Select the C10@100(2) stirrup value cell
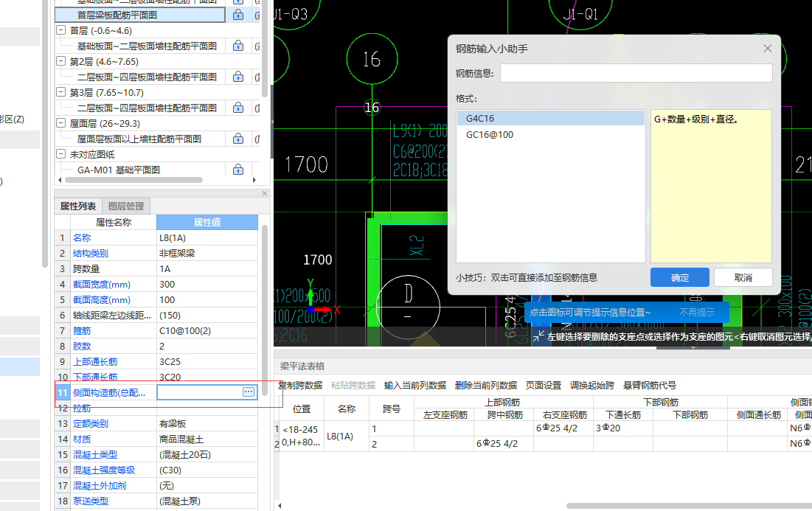 (207, 330)
